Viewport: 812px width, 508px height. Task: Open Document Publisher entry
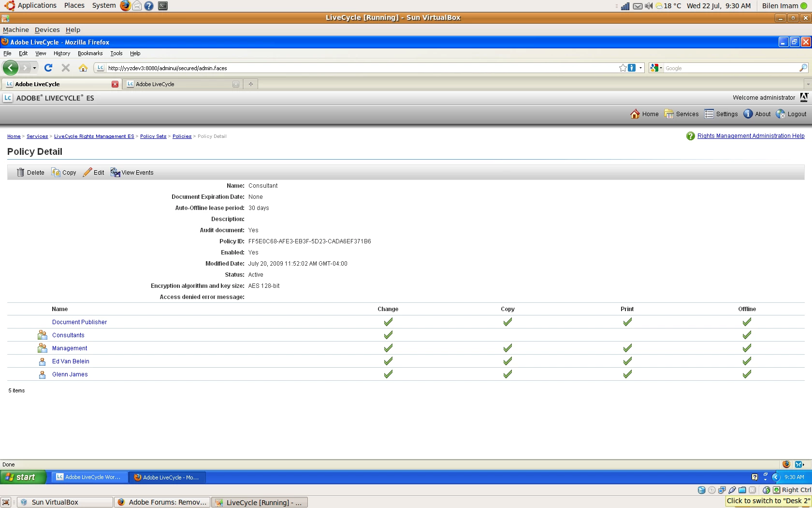80,322
